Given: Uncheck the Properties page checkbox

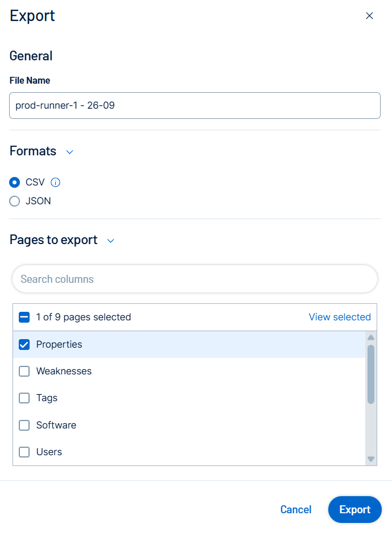Looking at the screenshot, I should (24, 344).
